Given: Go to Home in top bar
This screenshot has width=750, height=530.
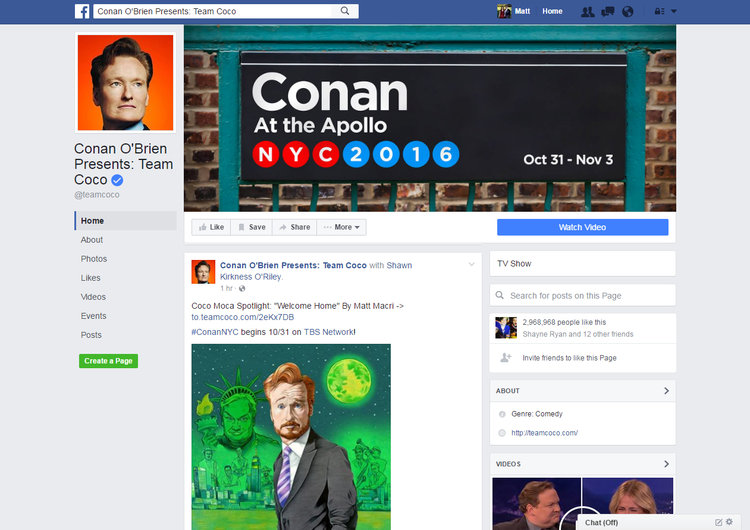Looking at the screenshot, I should point(552,11).
